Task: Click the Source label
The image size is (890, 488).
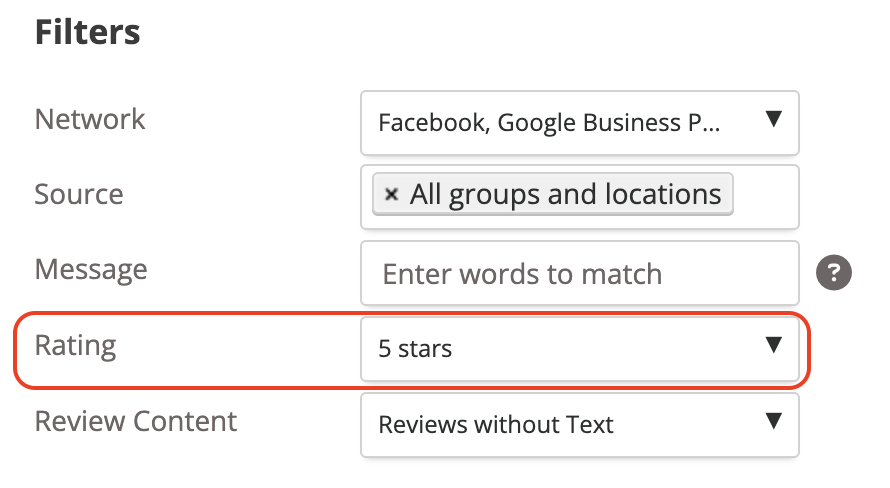Action: click(79, 194)
